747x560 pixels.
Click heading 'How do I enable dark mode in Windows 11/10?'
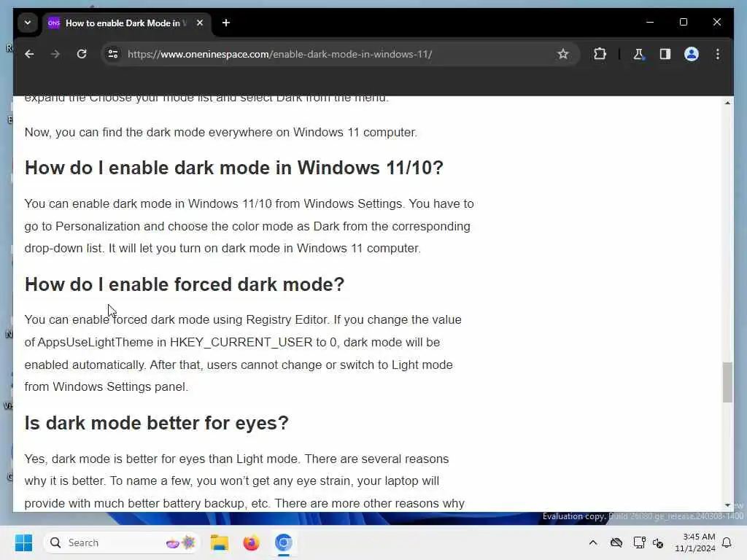[x=234, y=168]
